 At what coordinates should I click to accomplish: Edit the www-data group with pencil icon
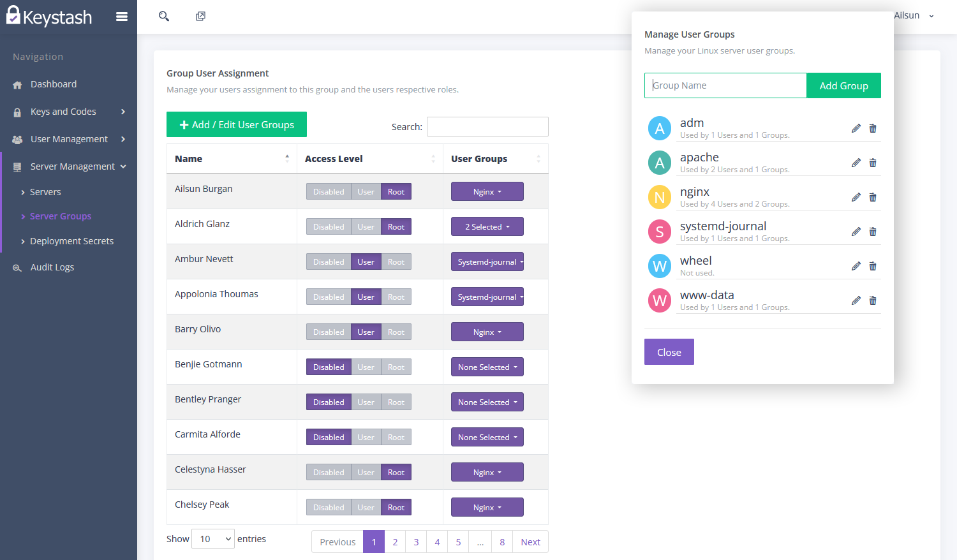(x=856, y=300)
